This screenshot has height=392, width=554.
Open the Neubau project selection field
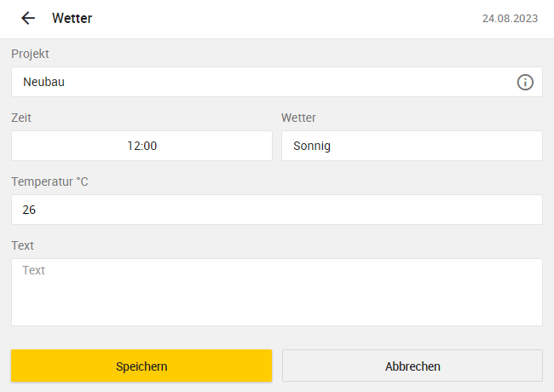pyautogui.click(x=277, y=82)
